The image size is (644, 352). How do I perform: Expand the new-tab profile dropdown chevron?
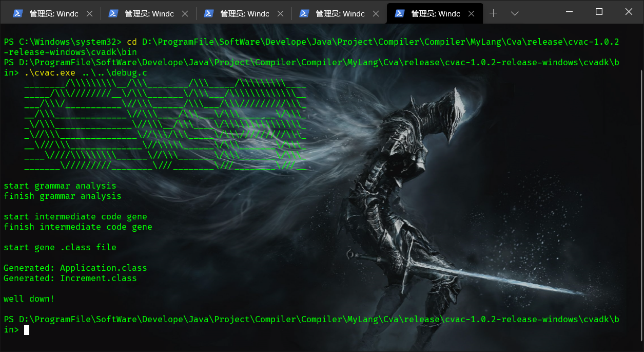(x=515, y=14)
